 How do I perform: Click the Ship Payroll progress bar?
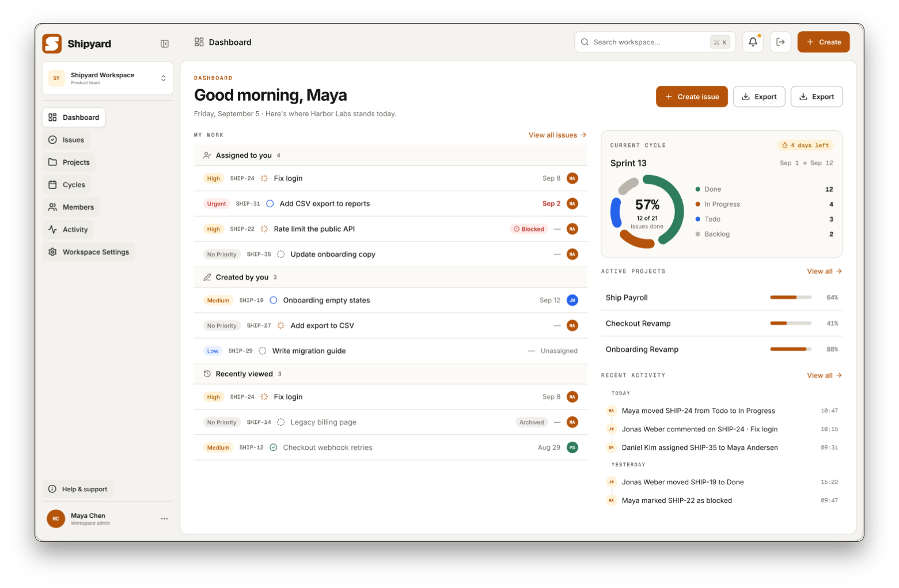[x=791, y=298]
